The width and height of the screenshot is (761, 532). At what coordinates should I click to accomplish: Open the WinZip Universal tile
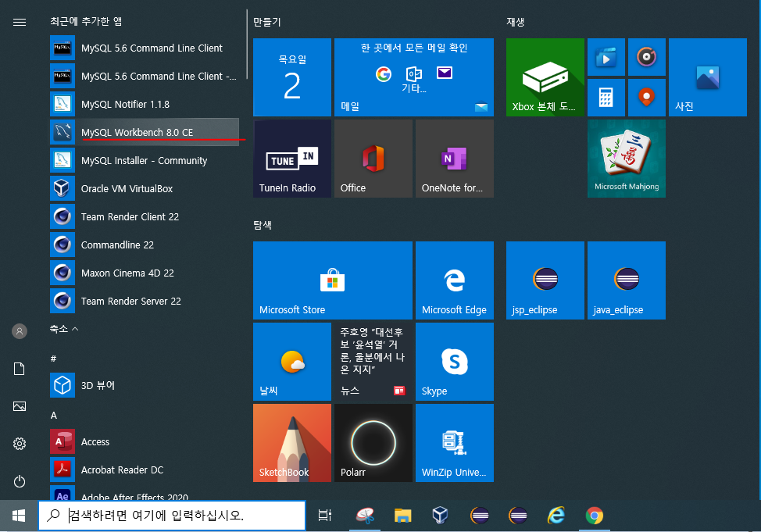(x=455, y=443)
